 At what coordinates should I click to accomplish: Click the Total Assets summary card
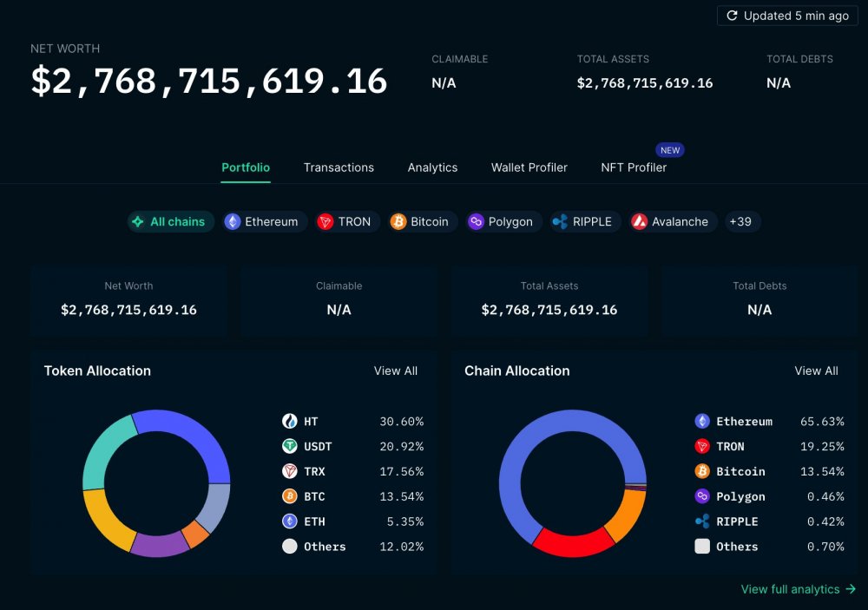coord(549,299)
